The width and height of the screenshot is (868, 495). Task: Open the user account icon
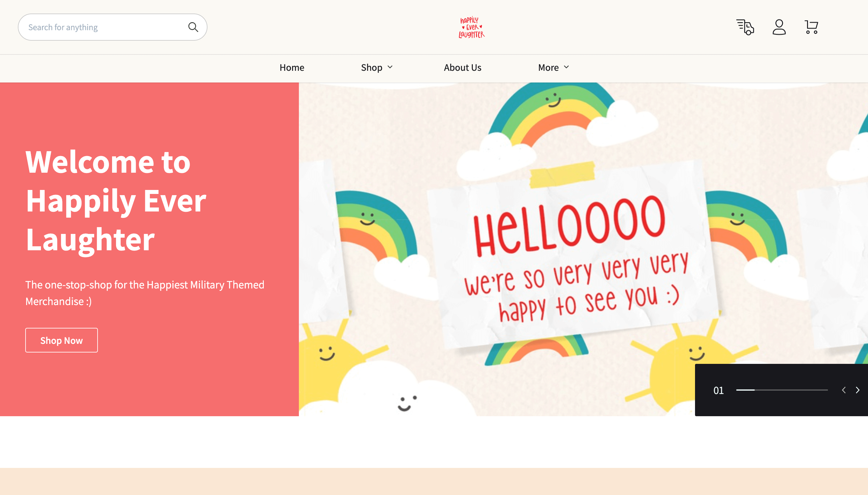(778, 27)
